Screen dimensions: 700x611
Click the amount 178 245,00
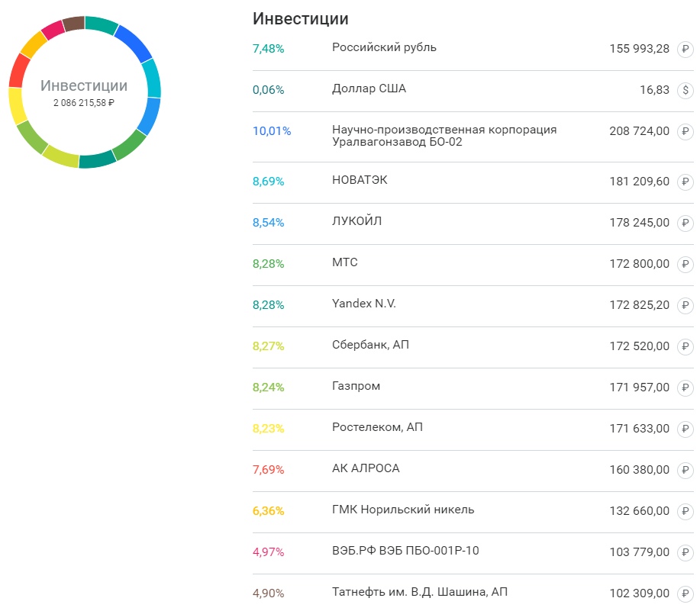(639, 223)
